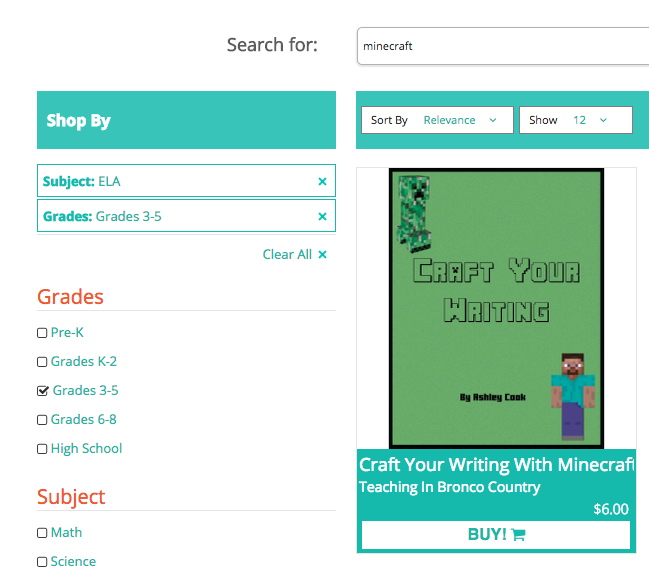The width and height of the screenshot is (649, 574).
Task: Click the Math label link
Action: point(66,533)
